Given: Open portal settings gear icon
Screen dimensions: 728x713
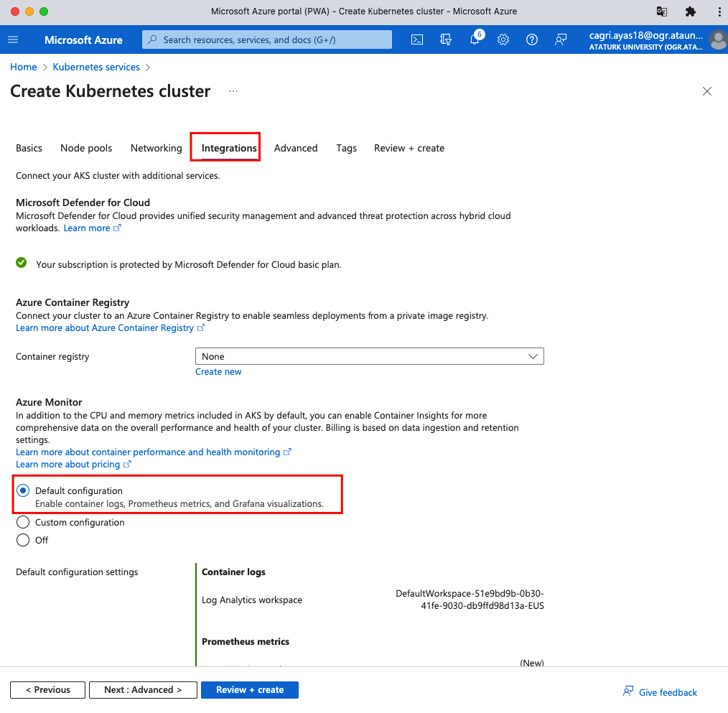Looking at the screenshot, I should (503, 39).
